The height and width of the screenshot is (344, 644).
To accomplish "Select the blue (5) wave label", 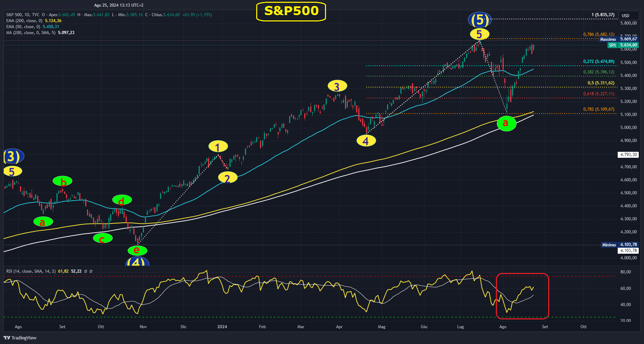I will coord(480,20).
